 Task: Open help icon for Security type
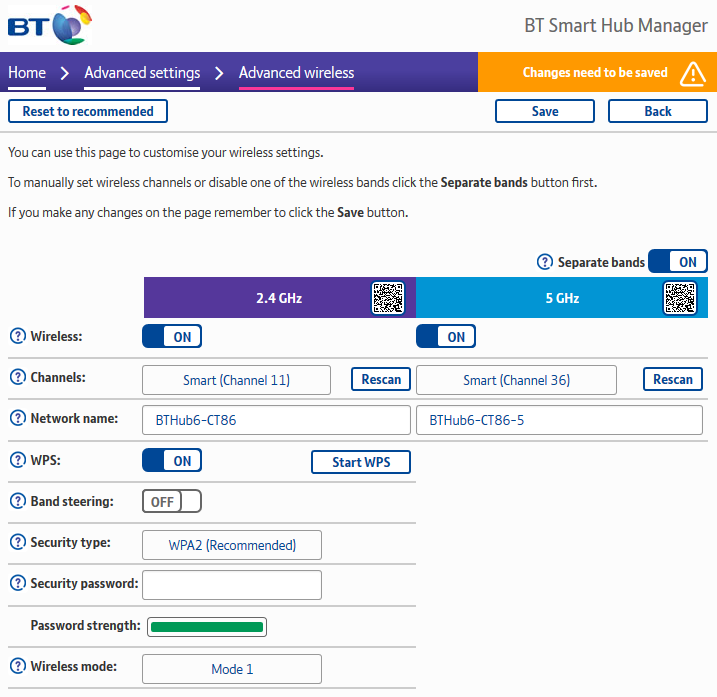tap(18, 542)
